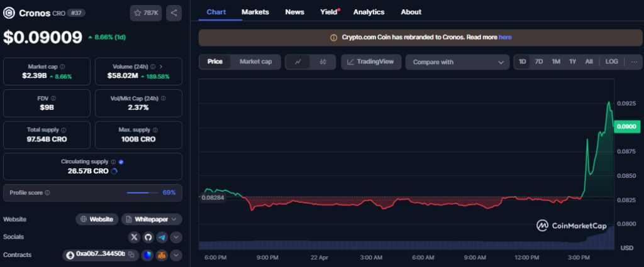The width and height of the screenshot is (644, 267).
Task: Select the 7D time range
Action: click(x=539, y=62)
